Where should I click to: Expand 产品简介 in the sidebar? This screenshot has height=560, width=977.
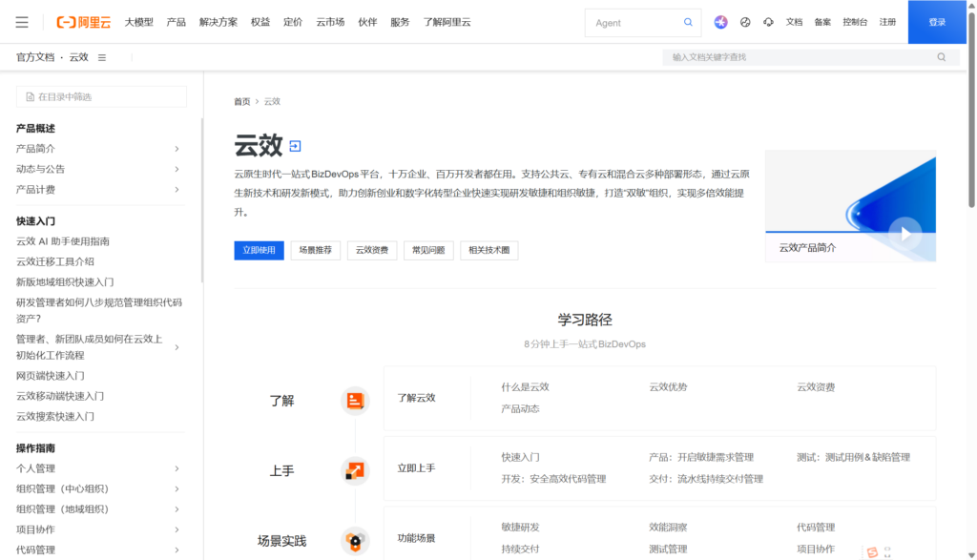177,149
